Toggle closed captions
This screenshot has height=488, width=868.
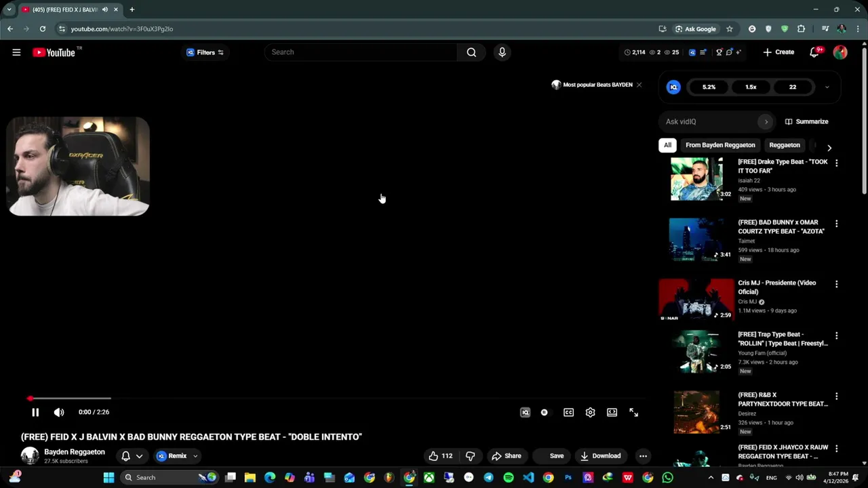coord(568,412)
